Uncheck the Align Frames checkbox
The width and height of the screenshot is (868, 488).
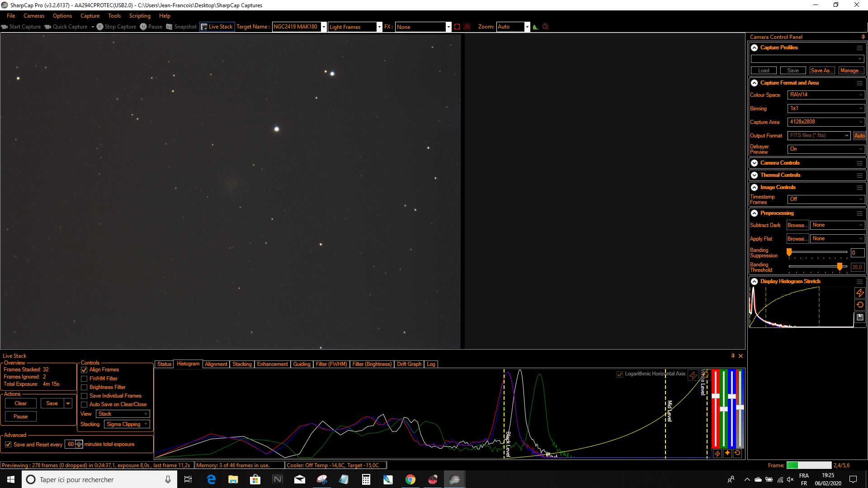pyautogui.click(x=84, y=370)
